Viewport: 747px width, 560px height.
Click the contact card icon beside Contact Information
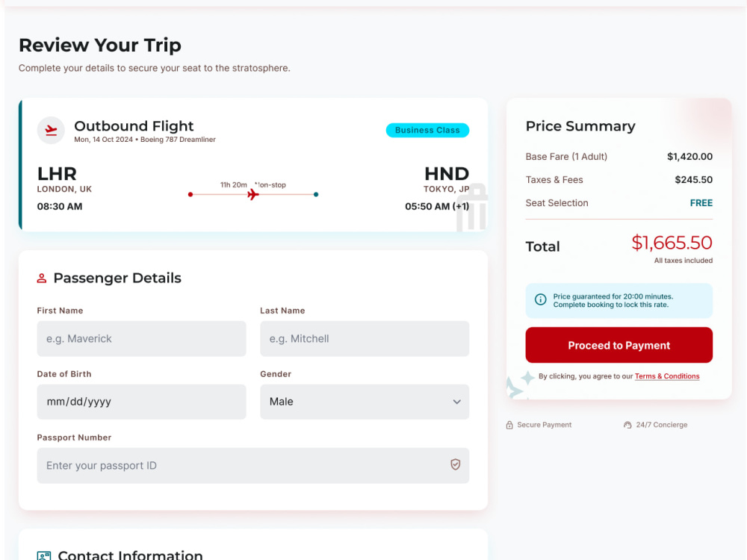44,556
